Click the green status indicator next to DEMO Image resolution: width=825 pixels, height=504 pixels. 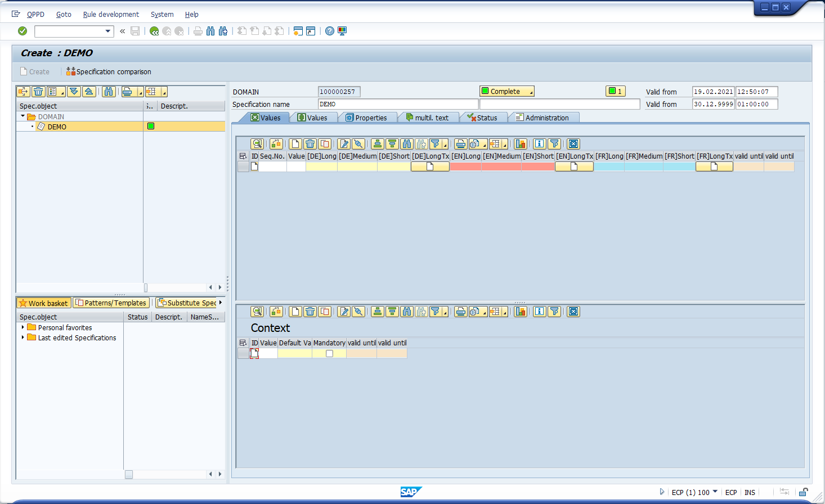150,126
